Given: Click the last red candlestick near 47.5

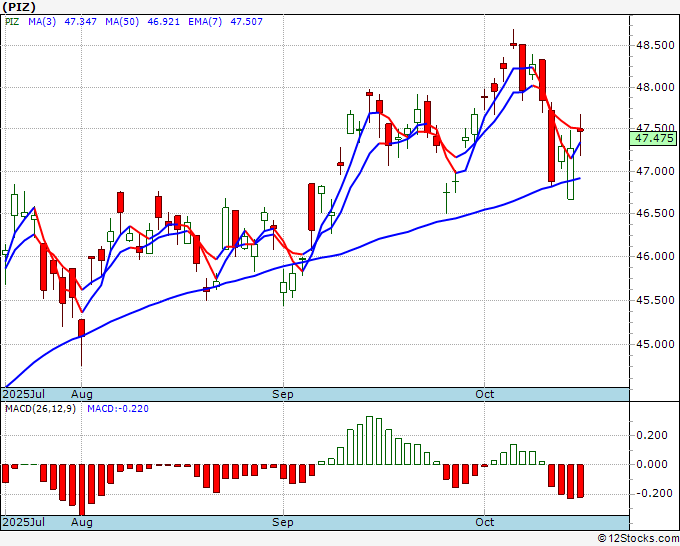Looking at the screenshot, I should (x=580, y=130).
